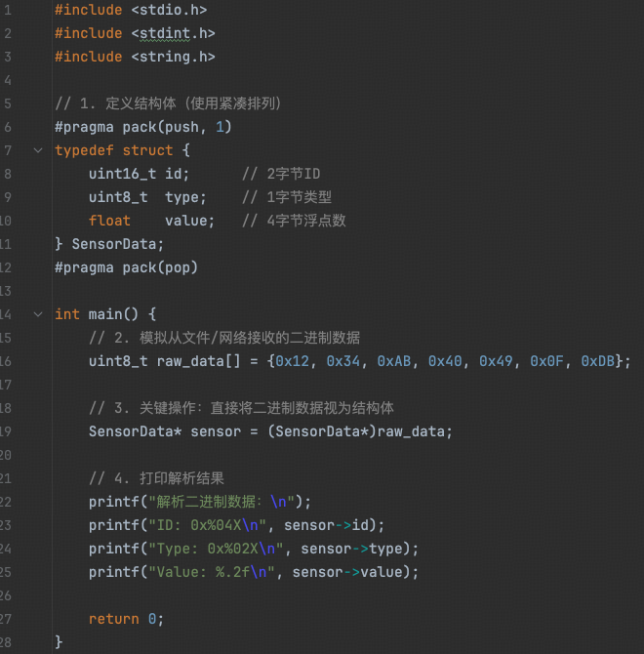Click hex value 0xDB in the array
644x654 pixels.
(x=601, y=361)
